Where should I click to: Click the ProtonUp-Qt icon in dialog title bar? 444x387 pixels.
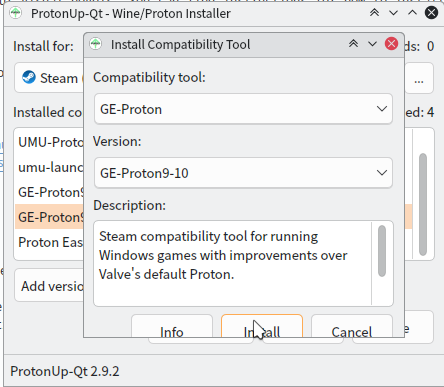(x=96, y=44)
